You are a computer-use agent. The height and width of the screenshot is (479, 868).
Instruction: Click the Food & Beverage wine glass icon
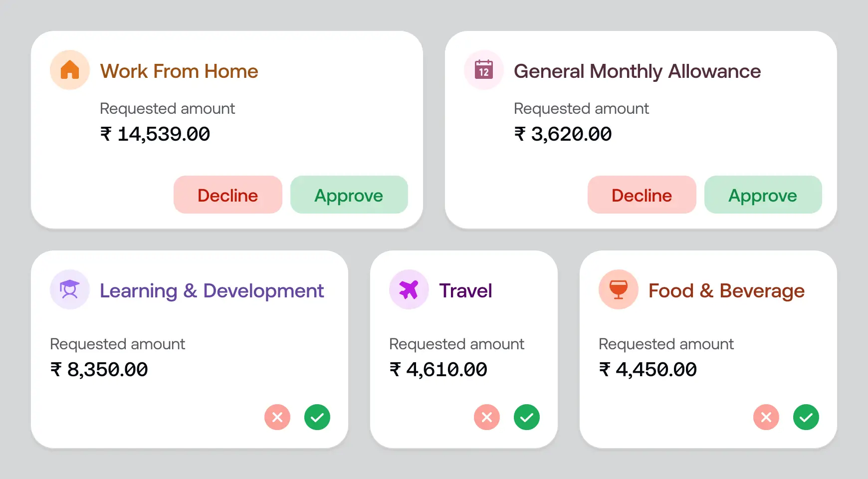point(618,289)
